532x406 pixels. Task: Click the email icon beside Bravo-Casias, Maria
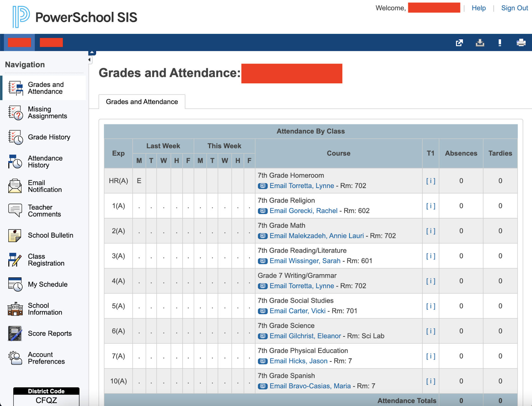point(263,386)
